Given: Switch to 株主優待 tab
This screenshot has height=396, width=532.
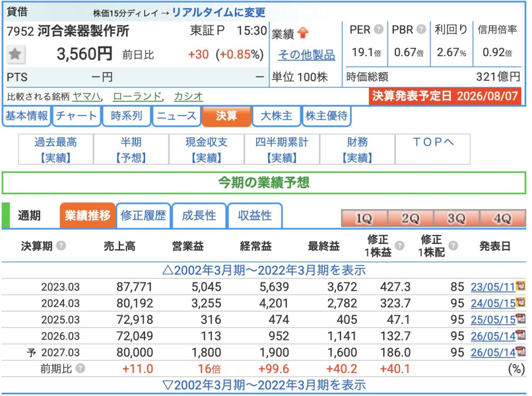Looking at the screenshot, I should pyautogui.click(x=326, y=116).
